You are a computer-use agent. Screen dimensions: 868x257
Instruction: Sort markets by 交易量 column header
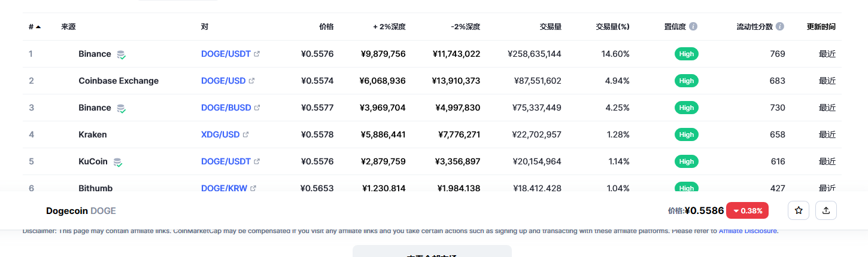coord(550,27)
